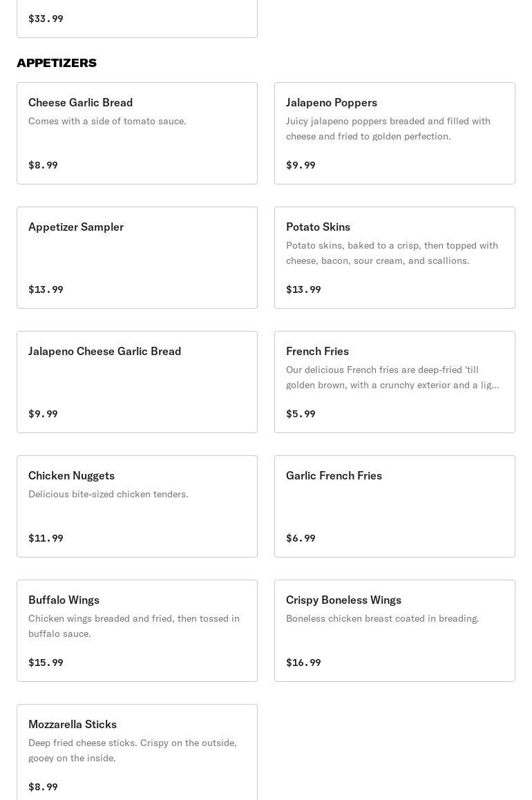532x800 pixels.
Task: Select the Jalapeno Cheese Garlic Bread card
Action: pyautogui.click(x=137, y=382)
